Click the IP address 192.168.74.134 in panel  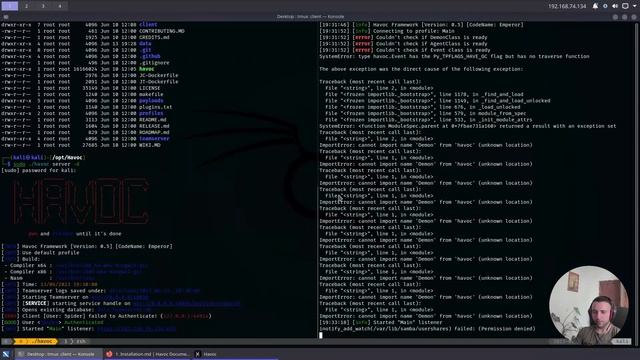tap(567, 6)
